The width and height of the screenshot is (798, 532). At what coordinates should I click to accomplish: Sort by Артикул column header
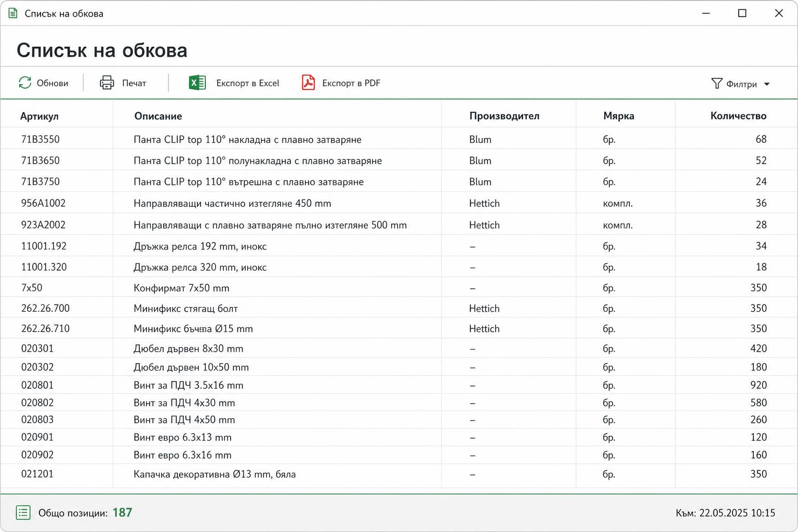point(39,116)
